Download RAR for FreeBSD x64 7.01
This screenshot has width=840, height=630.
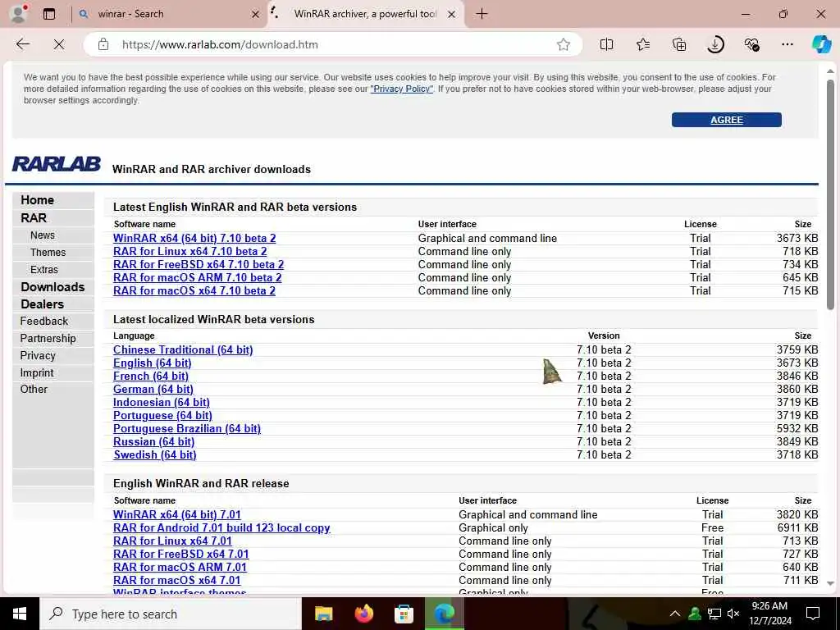point(181,554)
